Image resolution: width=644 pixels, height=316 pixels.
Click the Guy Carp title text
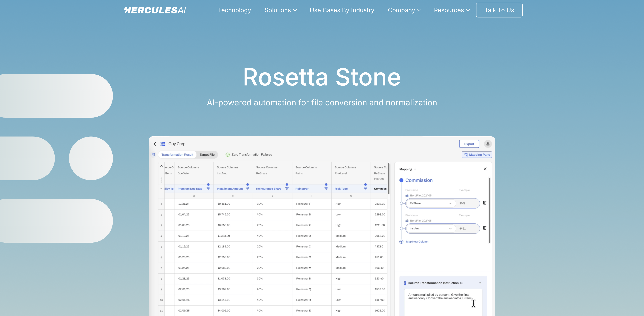click(x=177, y=144)
